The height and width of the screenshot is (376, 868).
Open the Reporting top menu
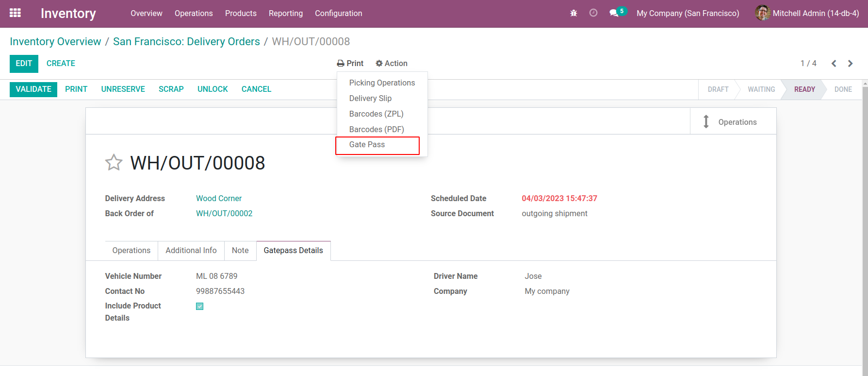point(286,13)
